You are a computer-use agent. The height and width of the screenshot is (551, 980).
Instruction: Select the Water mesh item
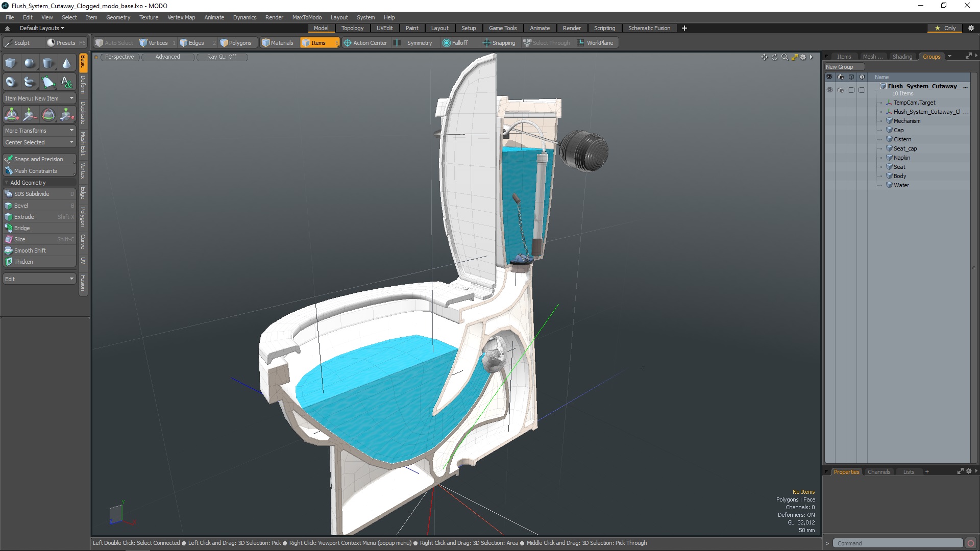click(x=901, y=185)
